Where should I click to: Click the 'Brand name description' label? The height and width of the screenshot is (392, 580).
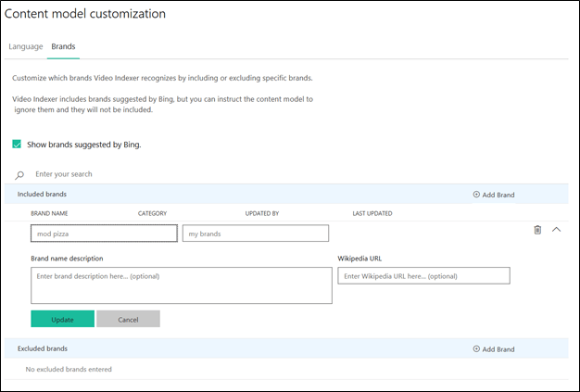tap(67, 259)
